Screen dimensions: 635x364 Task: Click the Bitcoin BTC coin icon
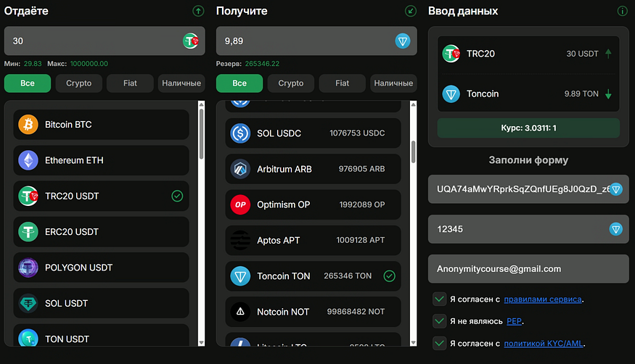[x=28, y=125]
